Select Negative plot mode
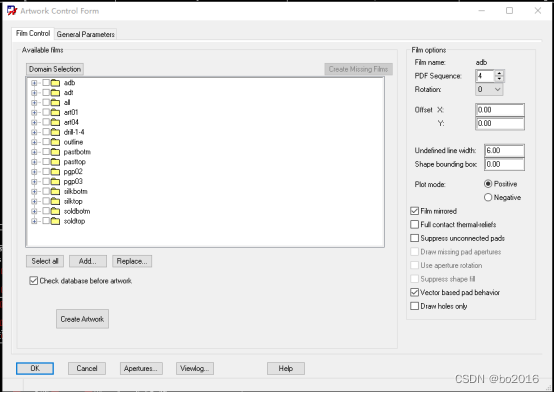The image size is (554, 393). (x=488, y=197)
